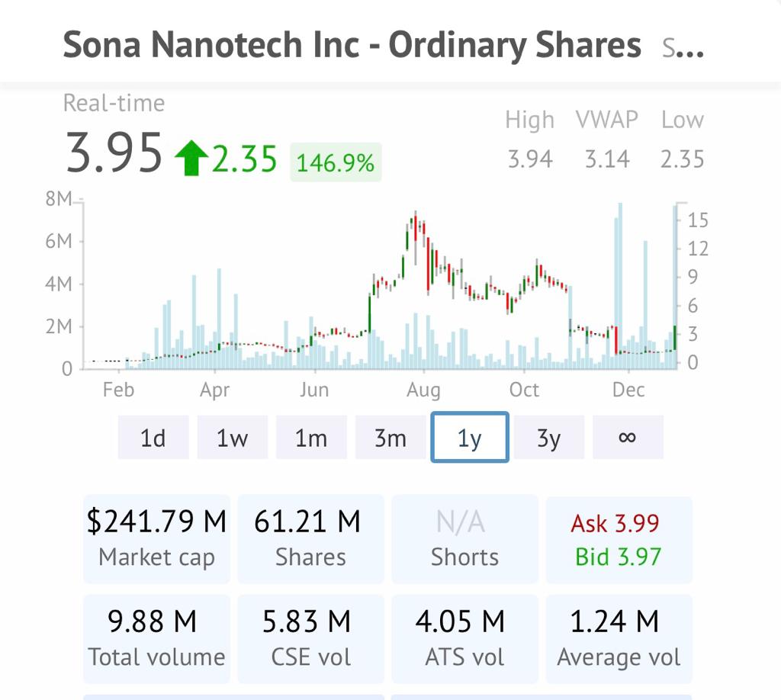Open the Shorts N/A tile
Image resolution: width=781 pixels, height=700 pixels.
[x=464, y=538]
